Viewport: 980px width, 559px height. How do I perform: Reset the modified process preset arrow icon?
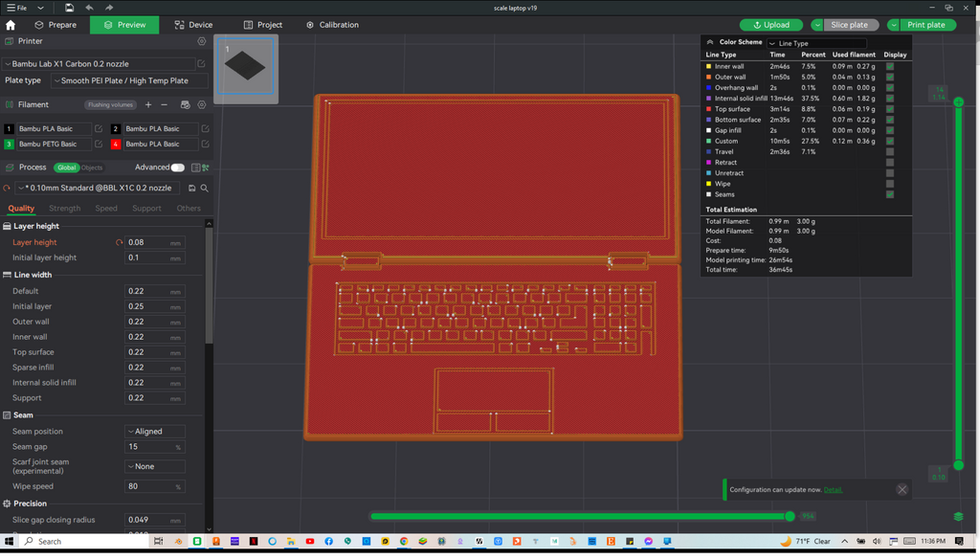[7, 189]
